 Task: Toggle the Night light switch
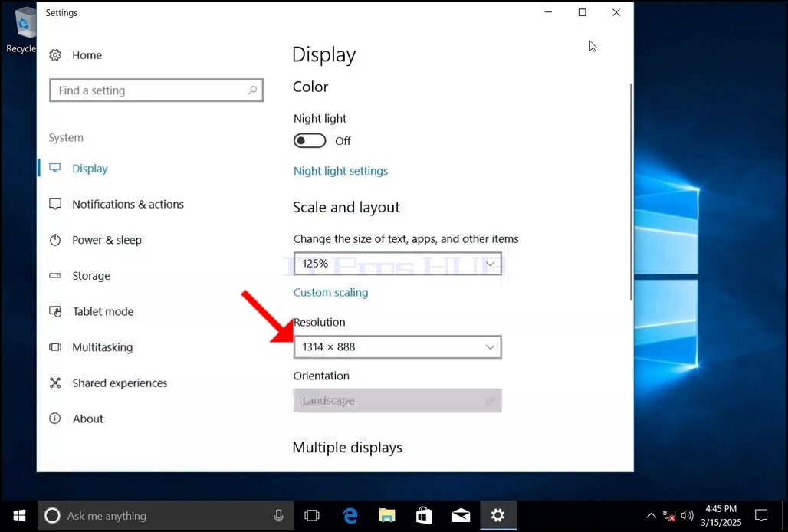(310, 140)
